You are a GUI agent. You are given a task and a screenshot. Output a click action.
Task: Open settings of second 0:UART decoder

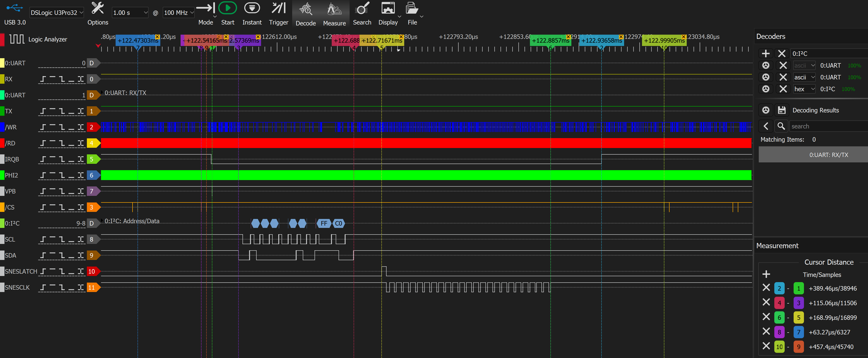click(x=766, y=77)
